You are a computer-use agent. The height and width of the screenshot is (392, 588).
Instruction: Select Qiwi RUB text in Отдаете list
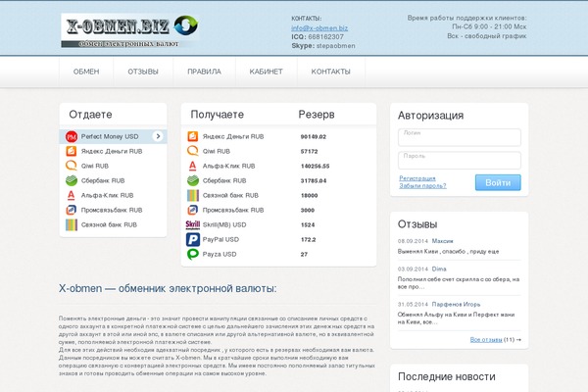click(x=95, y=166)
